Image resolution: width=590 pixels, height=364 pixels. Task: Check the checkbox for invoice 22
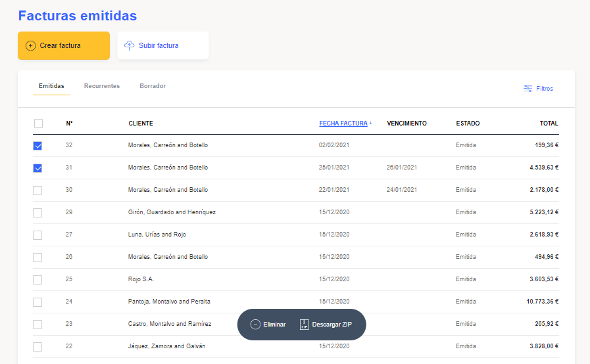tap(37, 347)
